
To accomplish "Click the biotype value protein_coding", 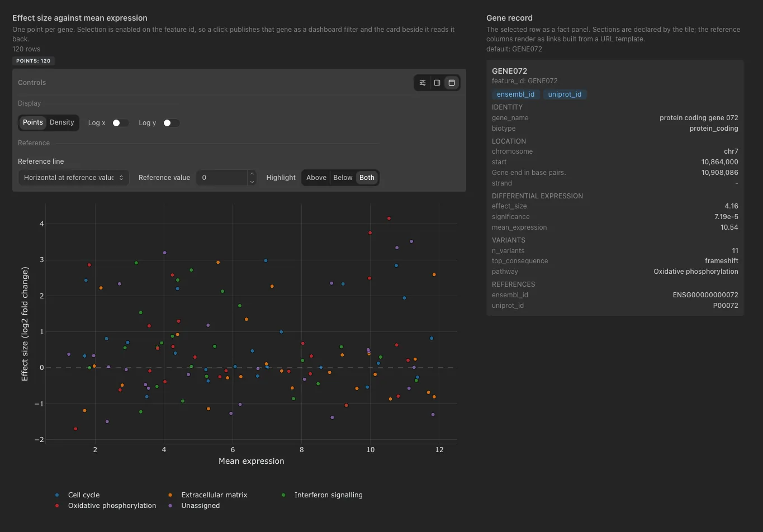I will [714, 129].
